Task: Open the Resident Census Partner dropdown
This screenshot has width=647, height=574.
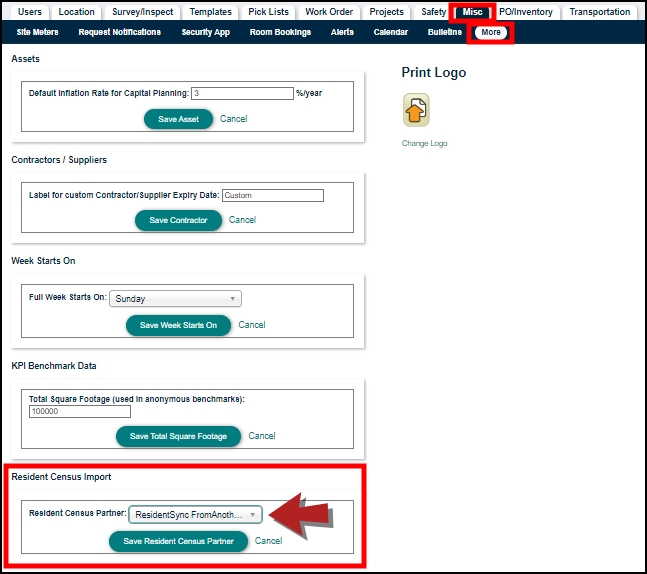Action: [196, 515]
